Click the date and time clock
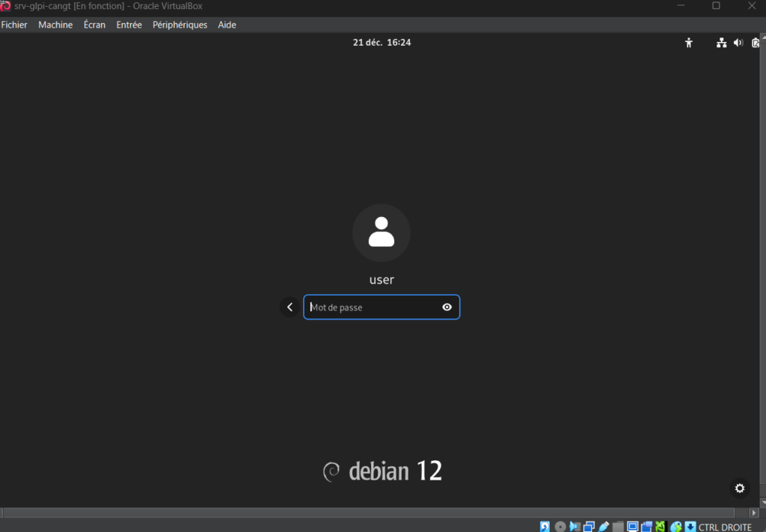The height and width of the screenshot is (532, 766). [x=382, y=43]
